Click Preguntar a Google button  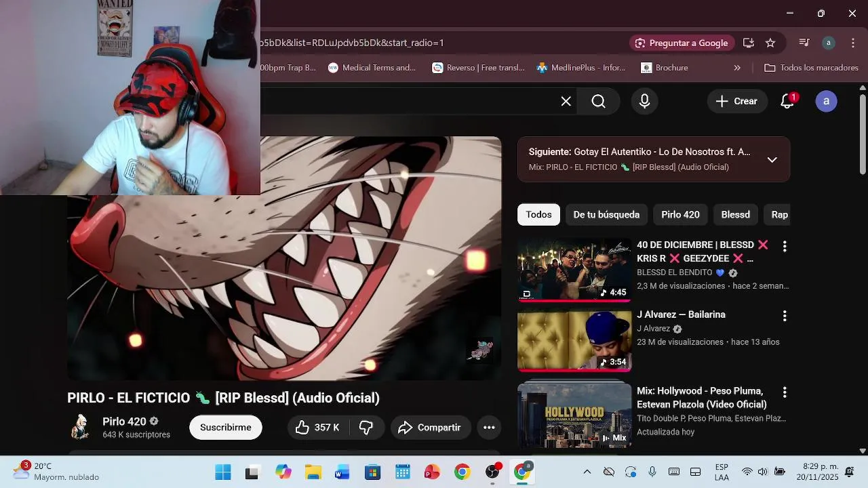click(x=682, y=43)
